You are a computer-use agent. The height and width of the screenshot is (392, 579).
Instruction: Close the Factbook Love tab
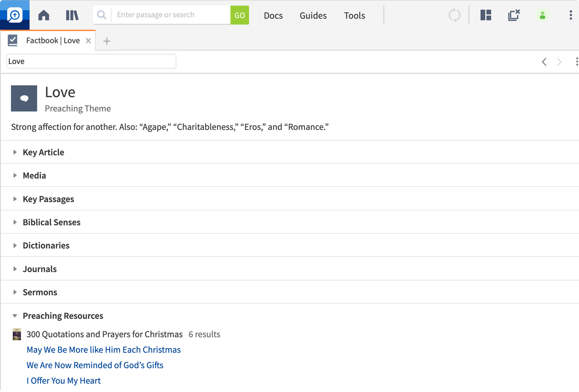88,41
